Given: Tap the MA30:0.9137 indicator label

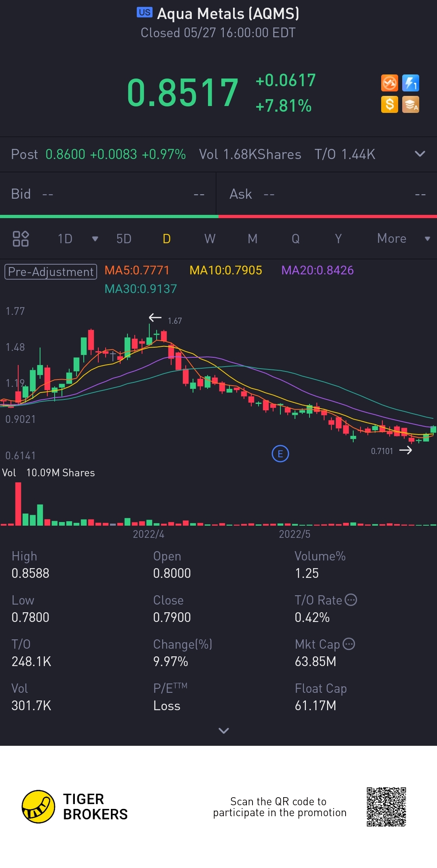Looking at the screenshot, I should 140,289.
